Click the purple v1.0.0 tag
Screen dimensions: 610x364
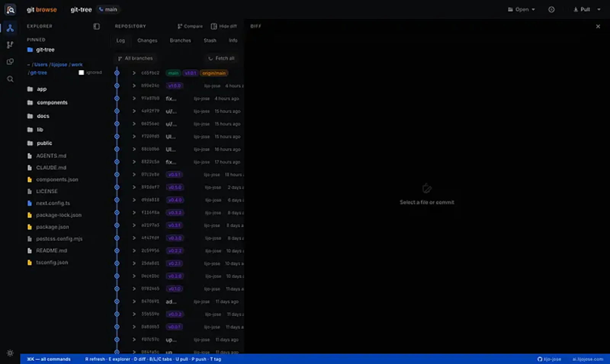(x=175, y=86)
